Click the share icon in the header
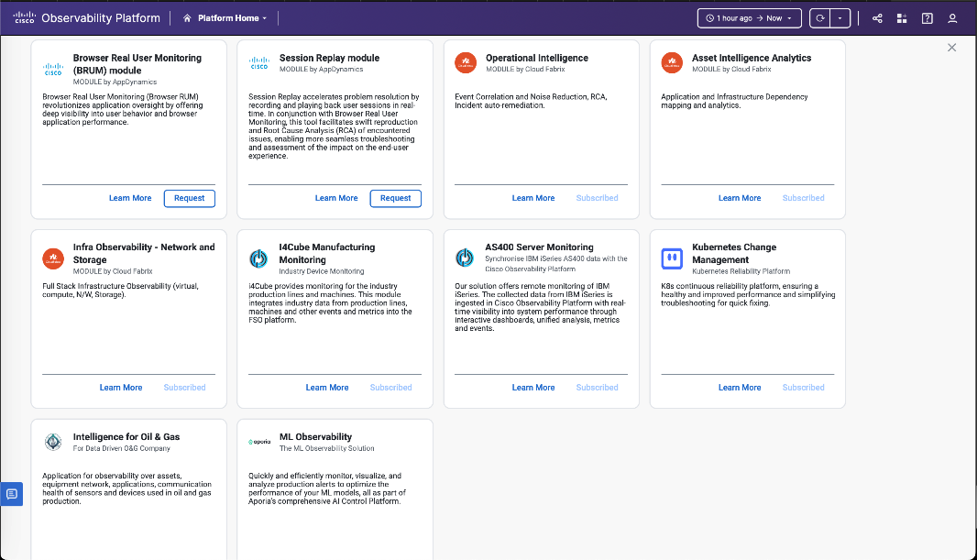Screen dimensions: 977x560 [x=877, y=18]
